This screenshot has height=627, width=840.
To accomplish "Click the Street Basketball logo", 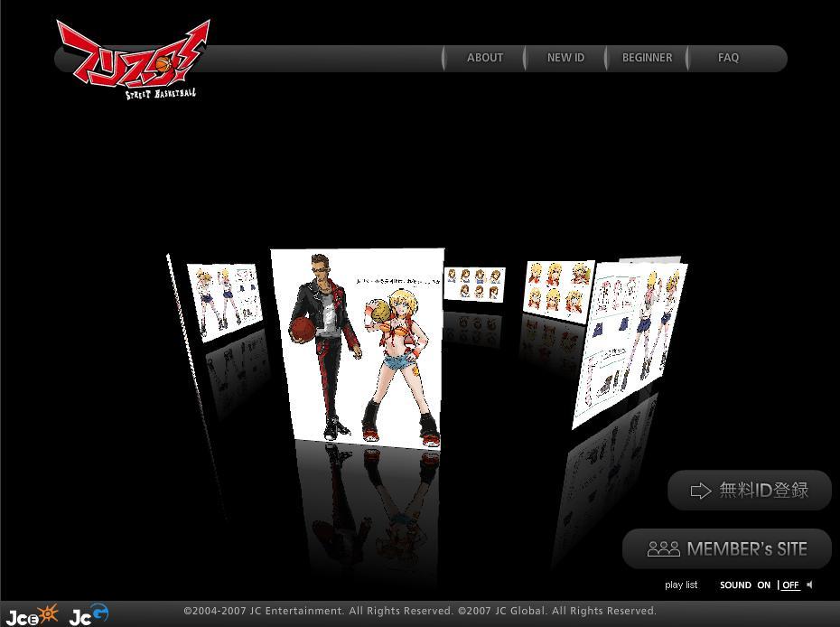I will (133, 60).
